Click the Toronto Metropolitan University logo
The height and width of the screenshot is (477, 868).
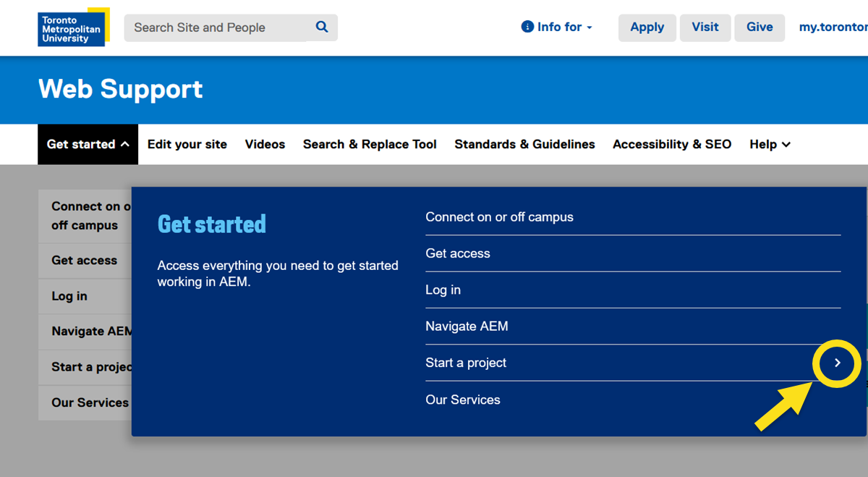click(x=73, y=28)
